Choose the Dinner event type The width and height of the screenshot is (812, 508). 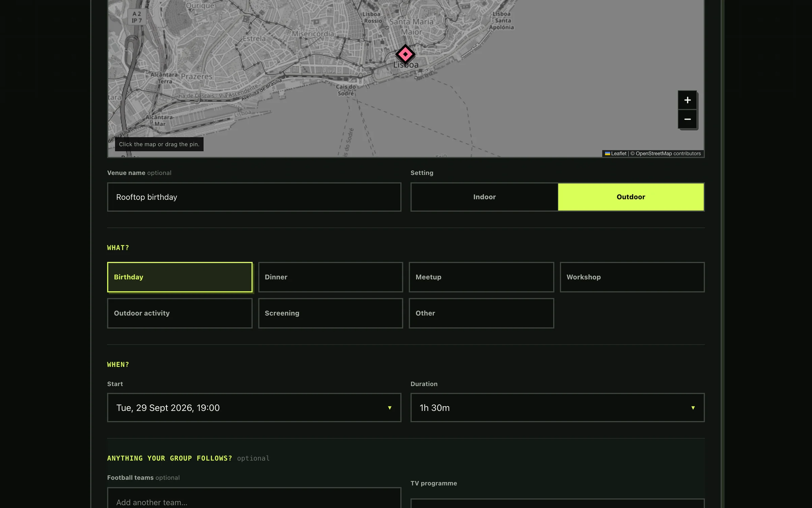coord(331,277)
